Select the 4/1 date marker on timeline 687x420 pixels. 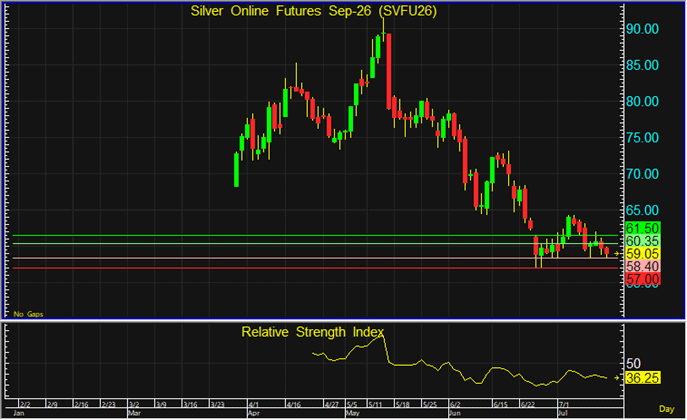point(254,404)
